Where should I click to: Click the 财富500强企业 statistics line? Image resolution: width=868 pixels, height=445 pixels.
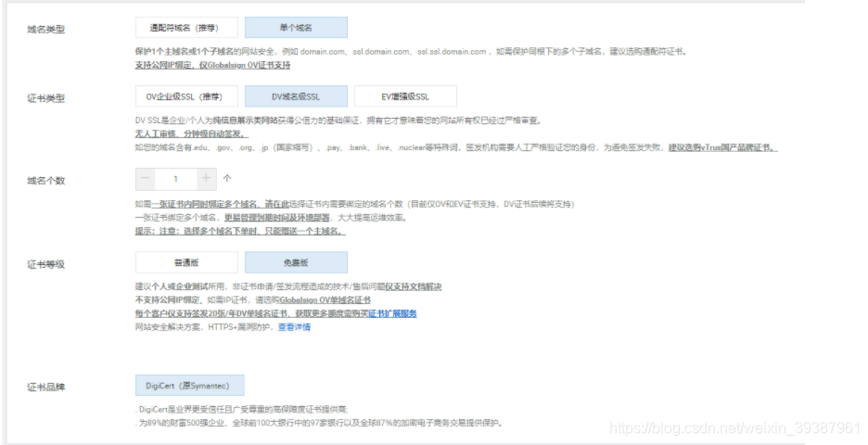319,423
